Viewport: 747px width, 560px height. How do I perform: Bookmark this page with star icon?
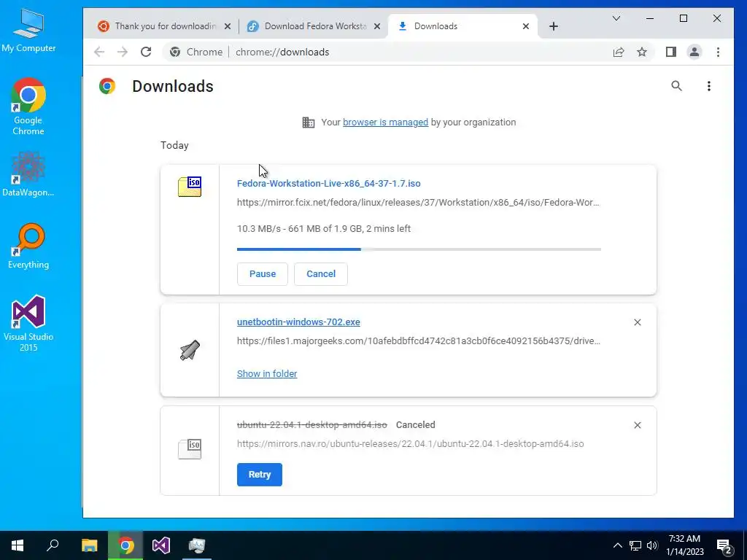pyautogui.click(x=642, y=52)
